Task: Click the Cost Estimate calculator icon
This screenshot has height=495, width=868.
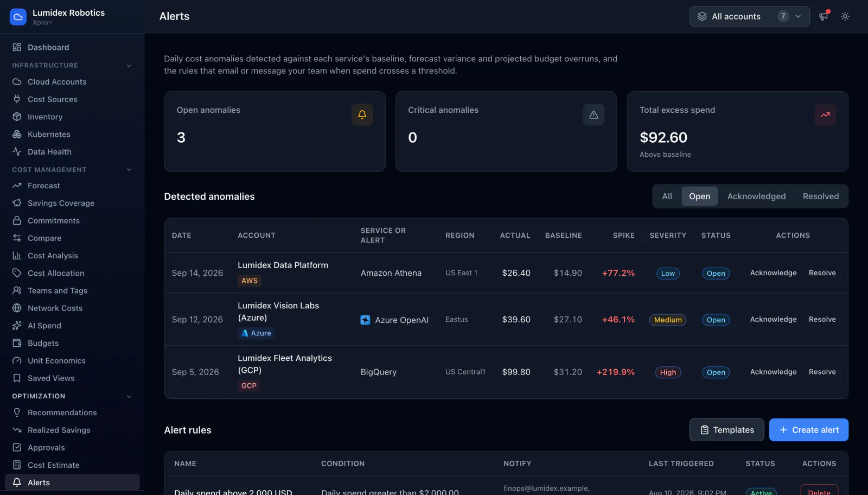Action: coord(17,465)
